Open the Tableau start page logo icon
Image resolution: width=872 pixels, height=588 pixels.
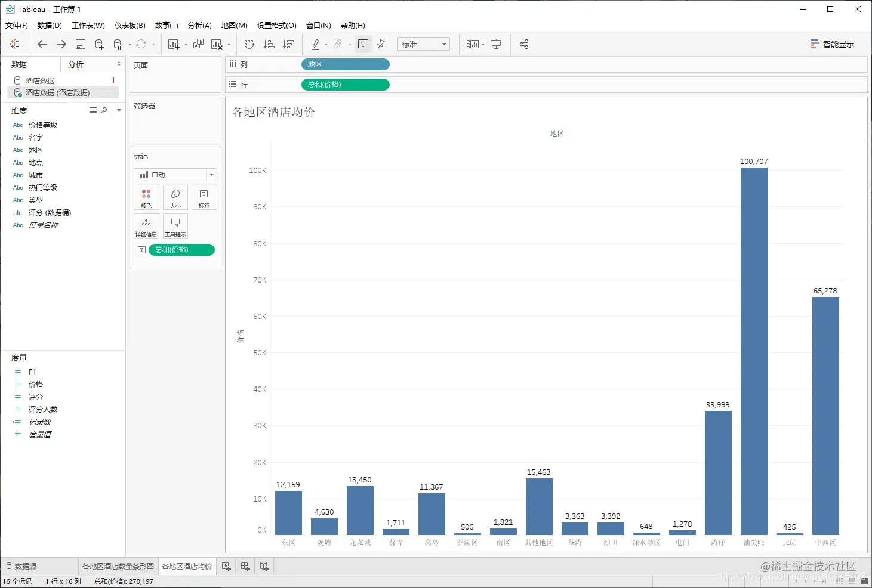tap(15, 44)
